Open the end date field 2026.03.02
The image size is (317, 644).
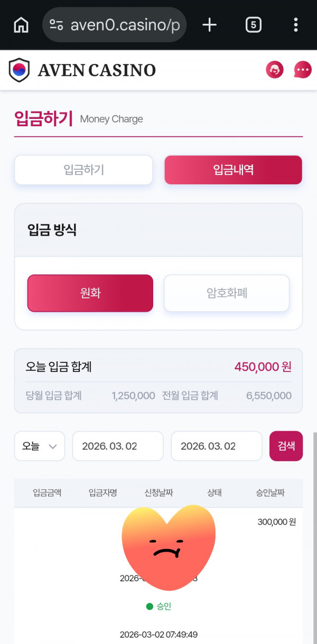(216, 446)
